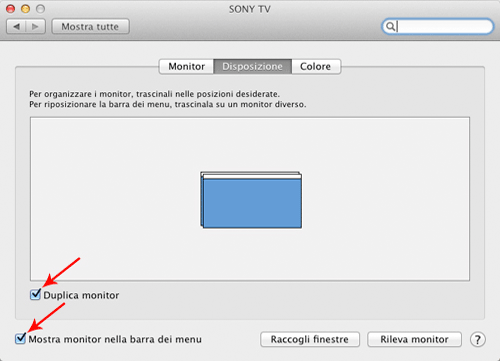Select the Disposizione tab
Screen dimensions: 500x361
(x=252, y=66)
